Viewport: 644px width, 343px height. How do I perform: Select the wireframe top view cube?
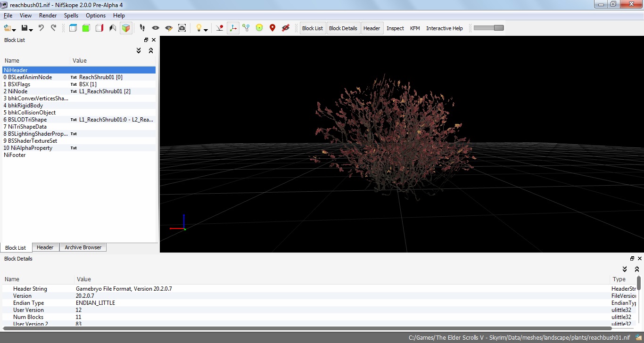pyautogui.click(x=73, y=28)
